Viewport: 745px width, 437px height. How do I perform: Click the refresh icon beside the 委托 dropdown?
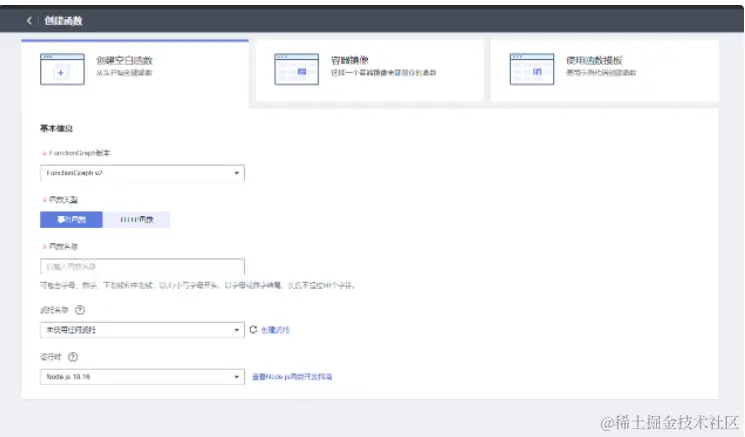tap(253, 330)
